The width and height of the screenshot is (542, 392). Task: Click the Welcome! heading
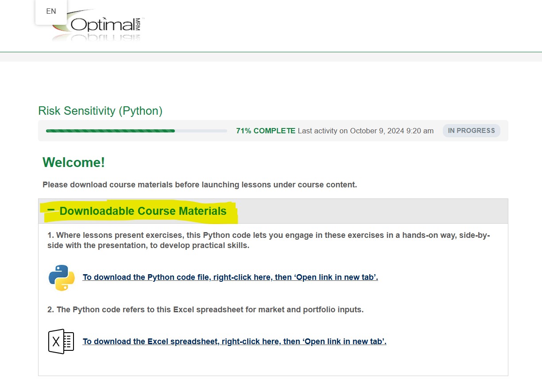pyautogui.click(x=74, y=163)
